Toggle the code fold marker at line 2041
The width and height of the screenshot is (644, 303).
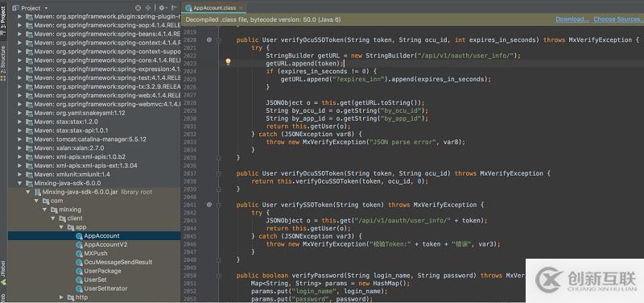point(219,205)
